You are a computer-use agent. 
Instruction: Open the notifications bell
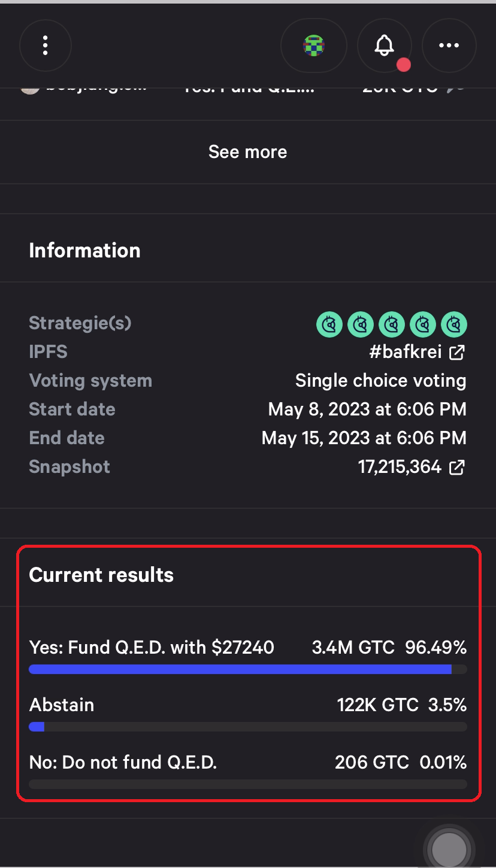click(x=385, y=45)
